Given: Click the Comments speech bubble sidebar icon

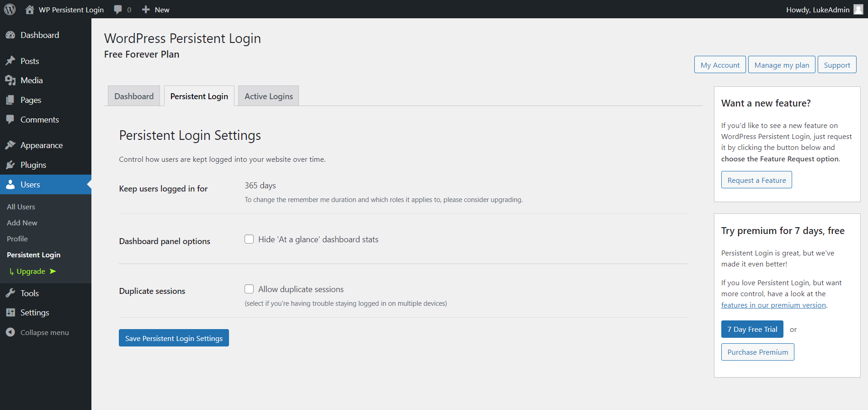Looking at the screenshot, I should [x=11, y=120].
